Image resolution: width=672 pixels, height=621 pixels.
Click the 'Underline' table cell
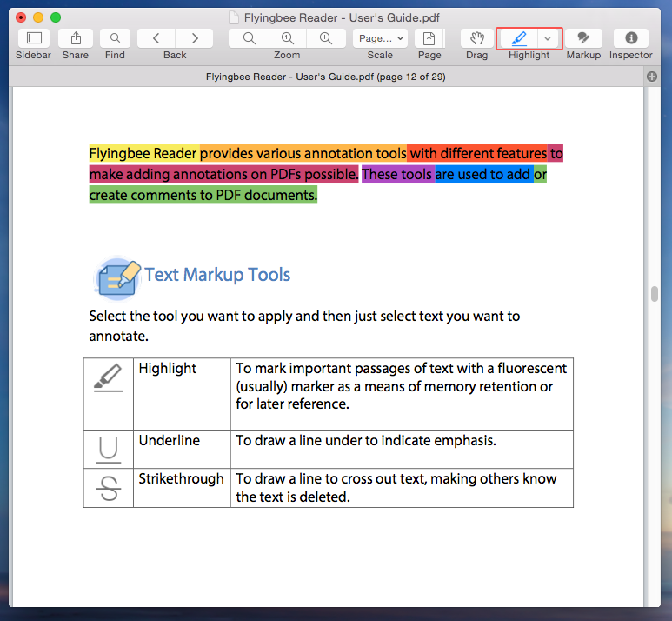point(182,449)
